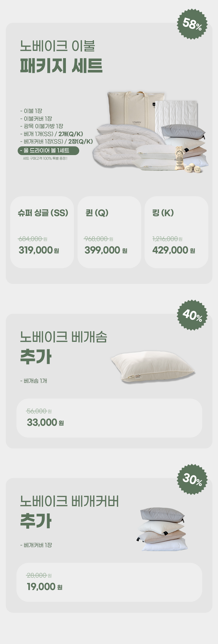Screen dimensions: 218x644
Task: Click the 58% discount badge
Action: tap(192, 24)
